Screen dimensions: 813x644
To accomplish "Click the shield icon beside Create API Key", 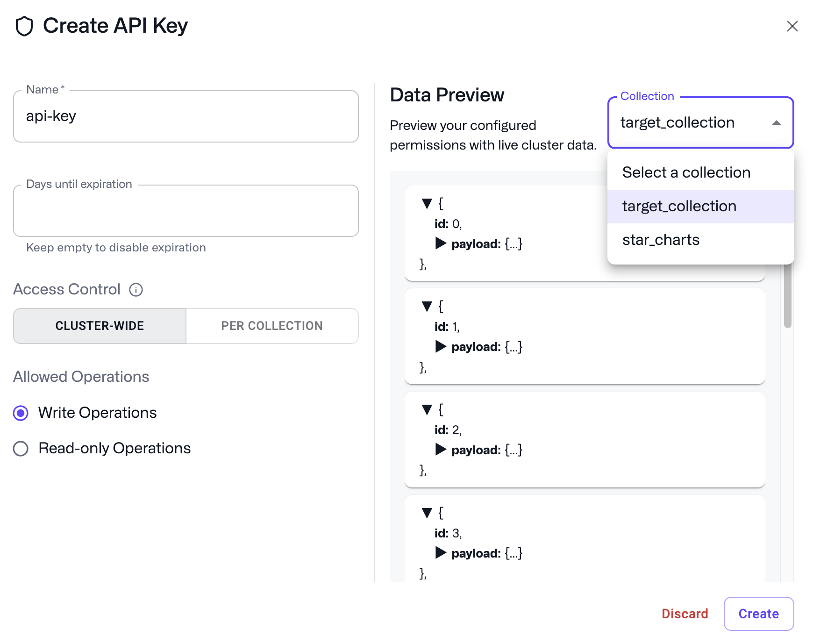I will pos(24,27).
